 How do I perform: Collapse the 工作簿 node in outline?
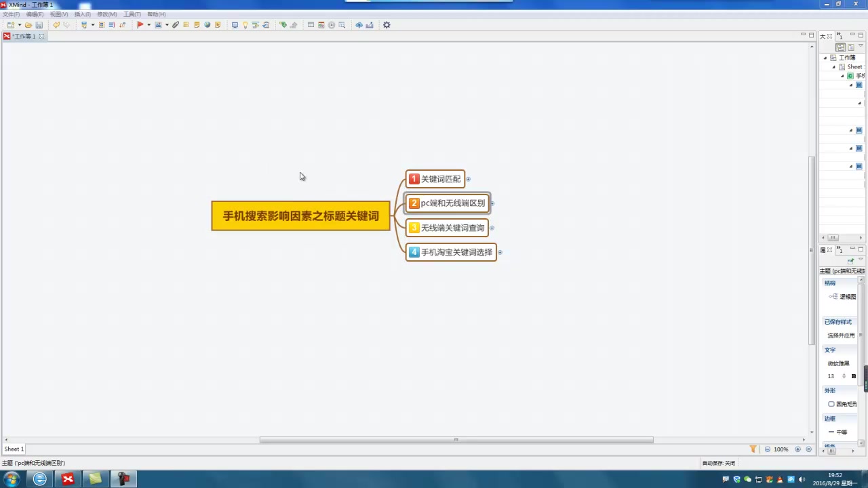pyautogui.click(x=825, y=58)
